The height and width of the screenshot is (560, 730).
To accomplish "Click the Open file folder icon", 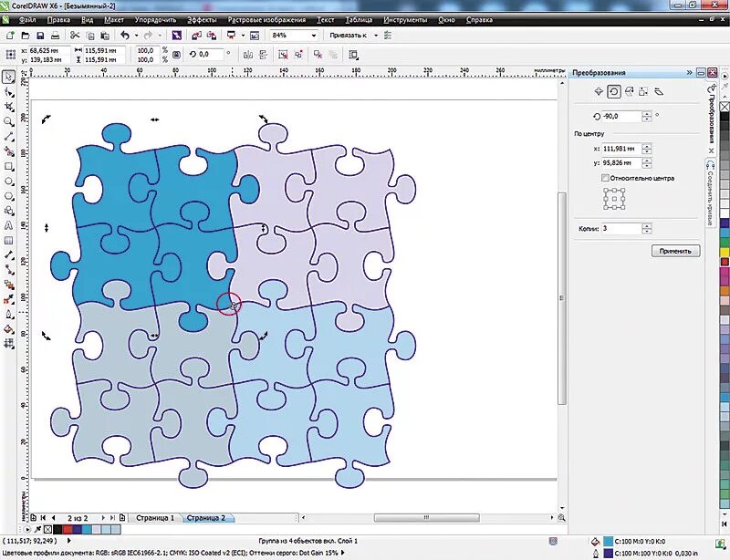I will (x=26, y=36).
